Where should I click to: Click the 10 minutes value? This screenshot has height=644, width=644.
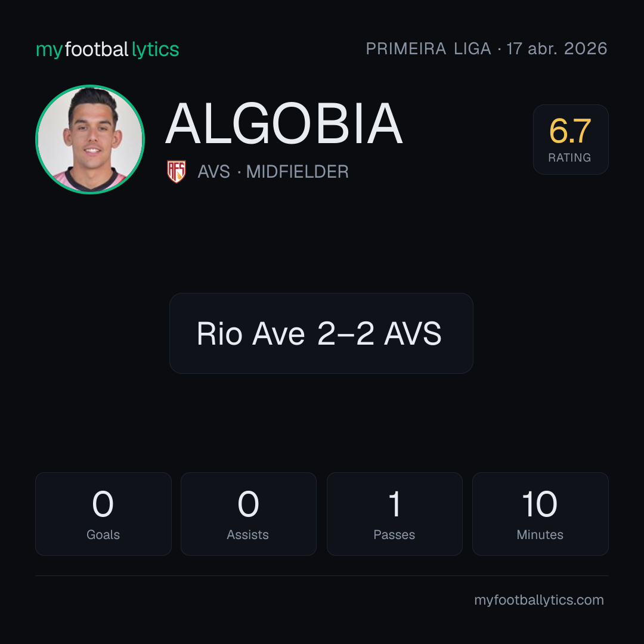pos(540,504)
